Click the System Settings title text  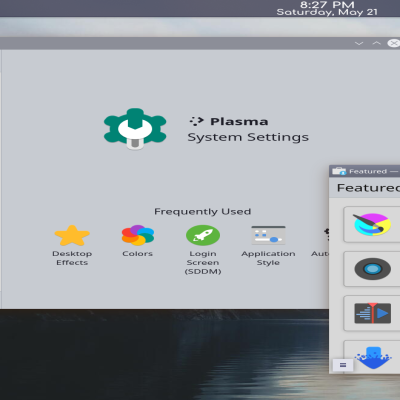pyautogui.click(x=248, y=137)
